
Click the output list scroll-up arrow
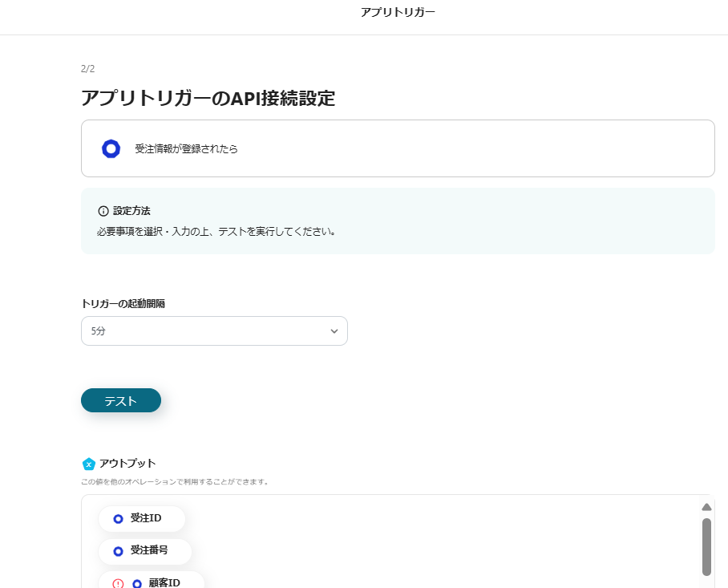[x=706, y=507]
